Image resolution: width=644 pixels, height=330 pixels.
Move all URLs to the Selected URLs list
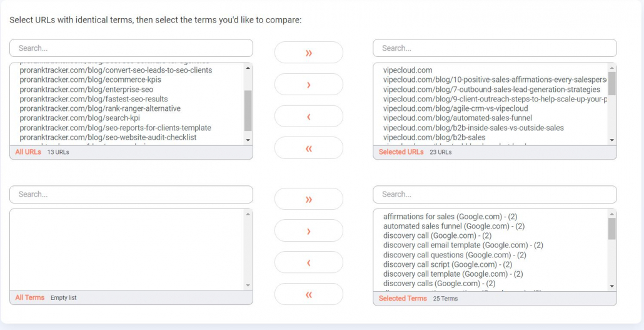[x=308, y=53]
